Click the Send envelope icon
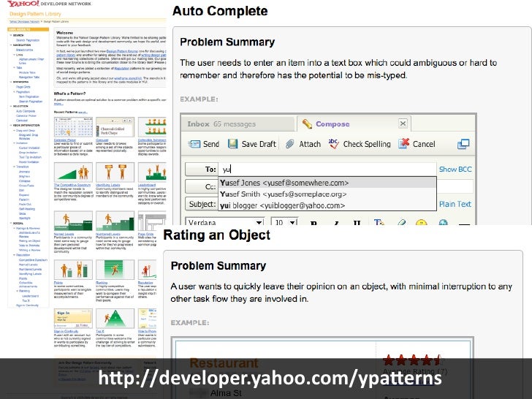 pyautogui.click(x=194, y=144)
